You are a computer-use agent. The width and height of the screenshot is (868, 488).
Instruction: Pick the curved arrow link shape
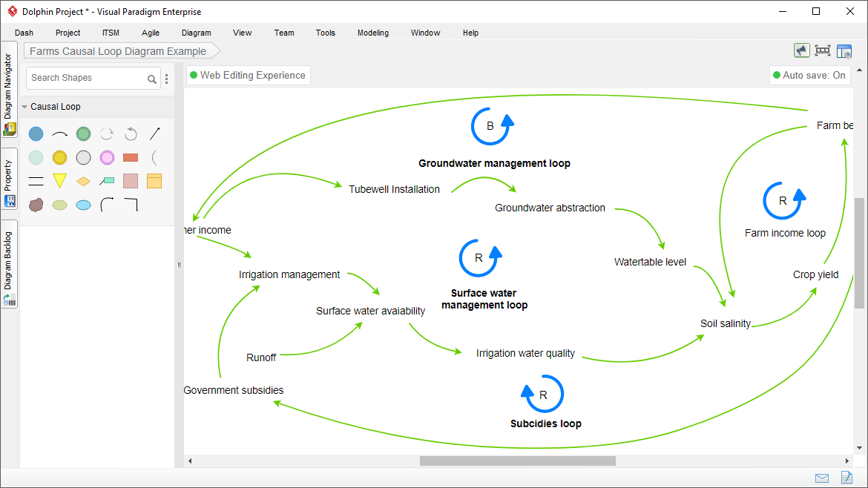60,134
